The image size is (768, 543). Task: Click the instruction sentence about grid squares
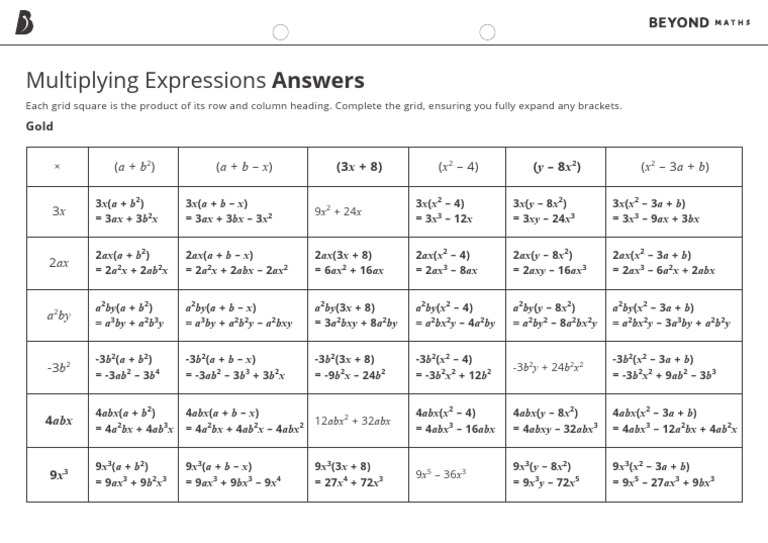(323, 106)
